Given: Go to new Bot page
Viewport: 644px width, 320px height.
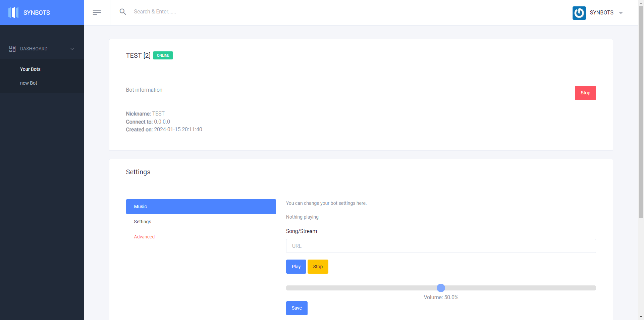Looking at the screenshot, I should (29, 83).
